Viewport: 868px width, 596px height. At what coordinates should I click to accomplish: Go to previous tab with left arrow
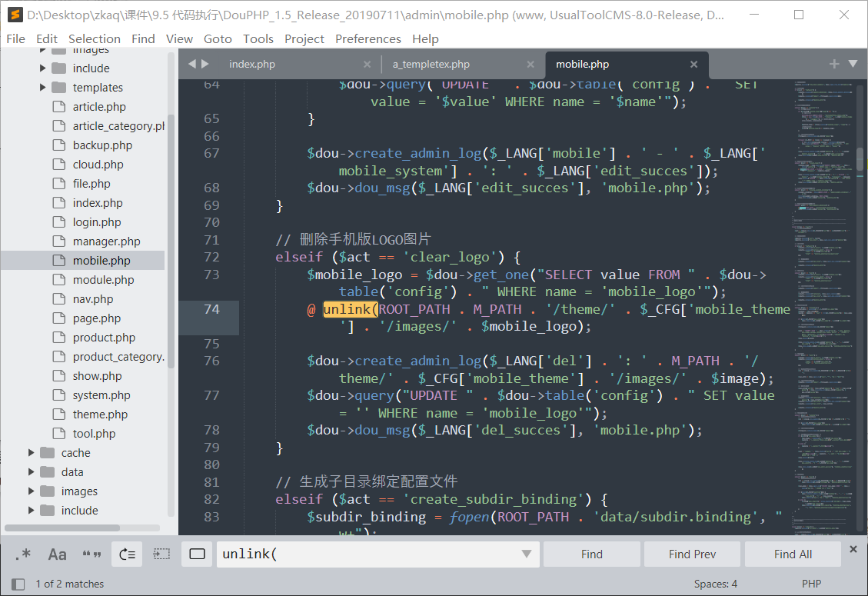coord(192,64)
